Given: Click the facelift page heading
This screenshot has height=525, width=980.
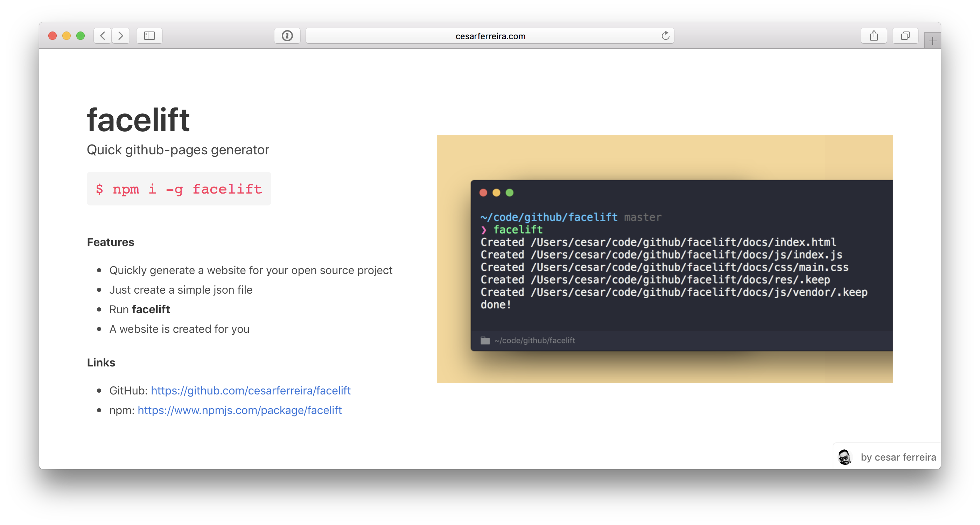Looking at the screenshot, I should coord(138,120).
